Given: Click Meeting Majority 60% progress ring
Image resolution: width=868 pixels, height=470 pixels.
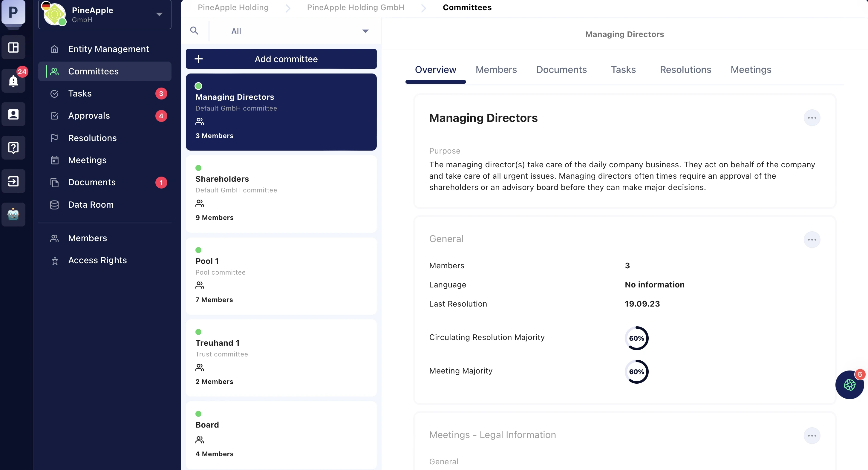Looking at the screenshot, I should click(636, 372).
